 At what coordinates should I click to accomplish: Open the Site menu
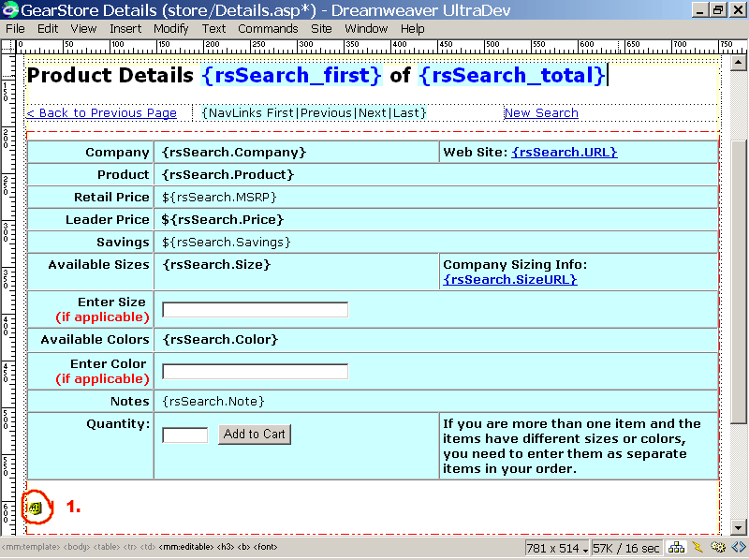321,28
